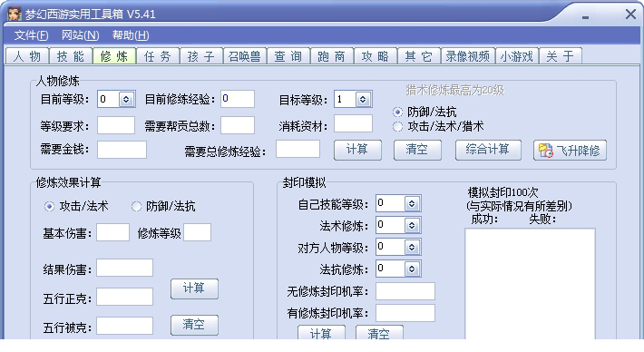Click the 需要帮贡总数 field

point(238,125)
